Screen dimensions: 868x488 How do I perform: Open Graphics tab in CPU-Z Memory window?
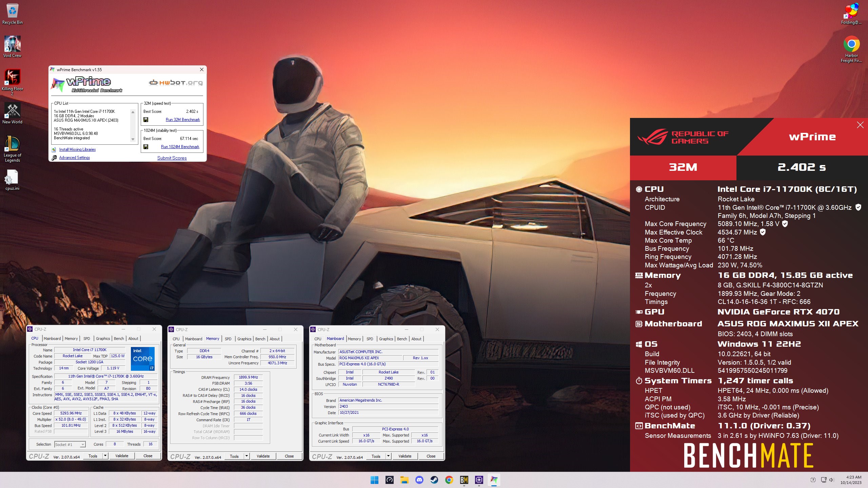tap(244, 339)
